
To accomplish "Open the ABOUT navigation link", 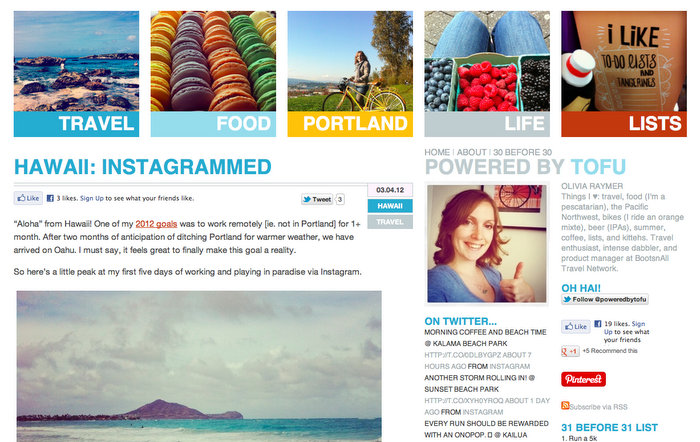I will 471,152.
